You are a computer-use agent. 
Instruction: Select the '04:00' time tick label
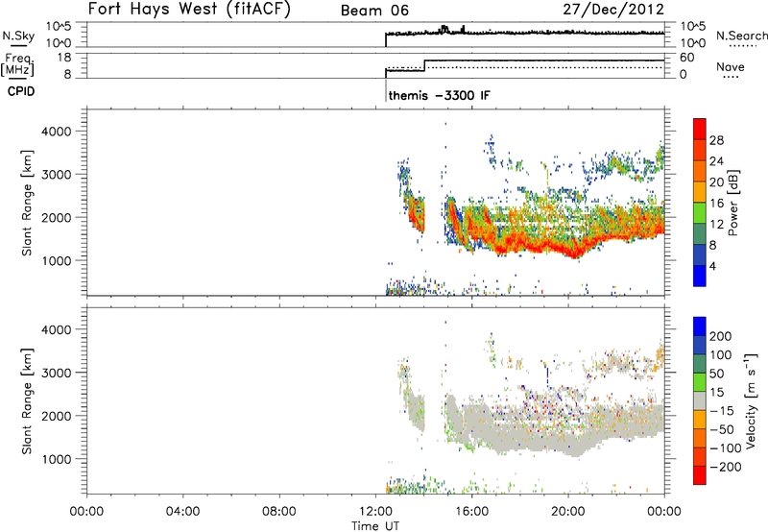click(x=182, y=512)
